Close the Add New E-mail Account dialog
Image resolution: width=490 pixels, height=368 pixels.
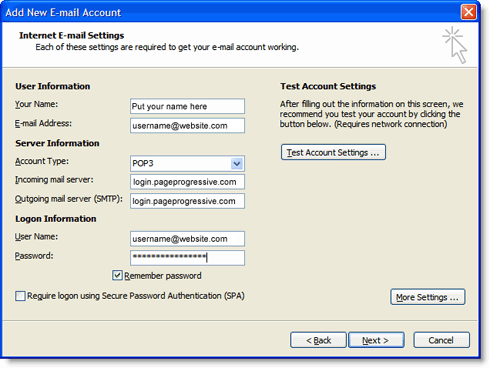(468, 12)
